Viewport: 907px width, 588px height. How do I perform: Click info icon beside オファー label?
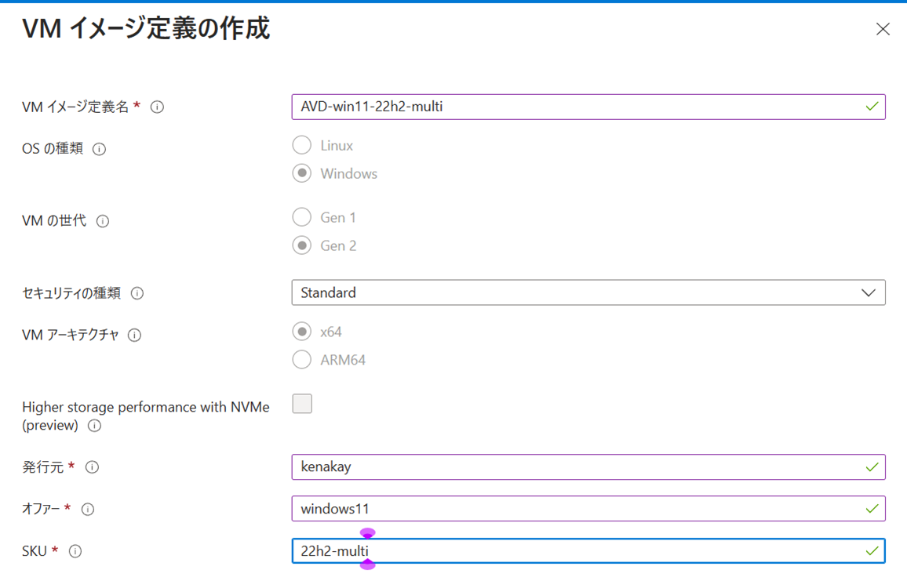pyautogui.click(x=88, y=510)
